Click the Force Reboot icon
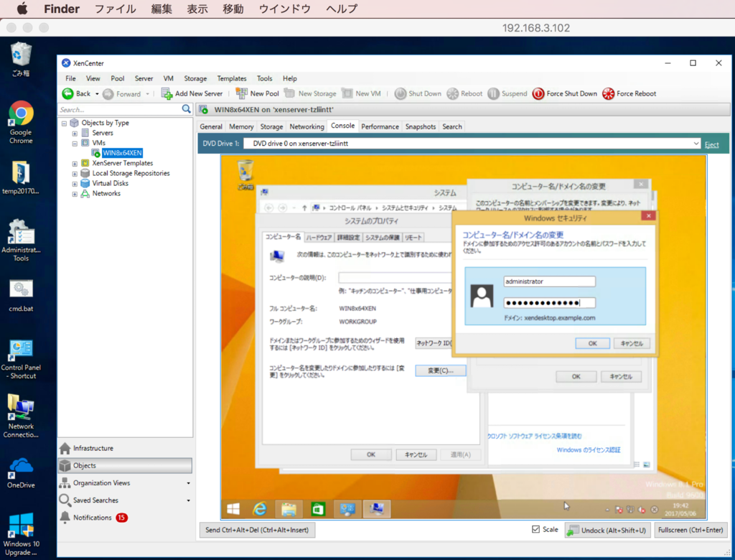 point(609,94)
